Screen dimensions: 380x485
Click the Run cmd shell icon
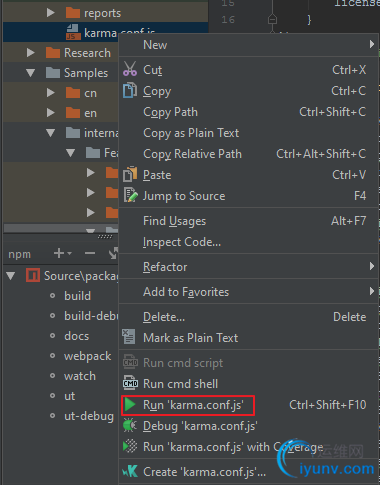pyautogui.click(x=130, y=384)
